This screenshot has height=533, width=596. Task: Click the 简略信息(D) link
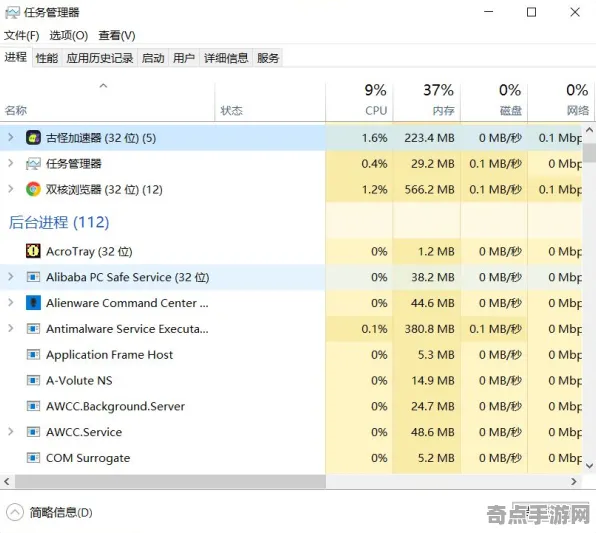pos(61,512)
